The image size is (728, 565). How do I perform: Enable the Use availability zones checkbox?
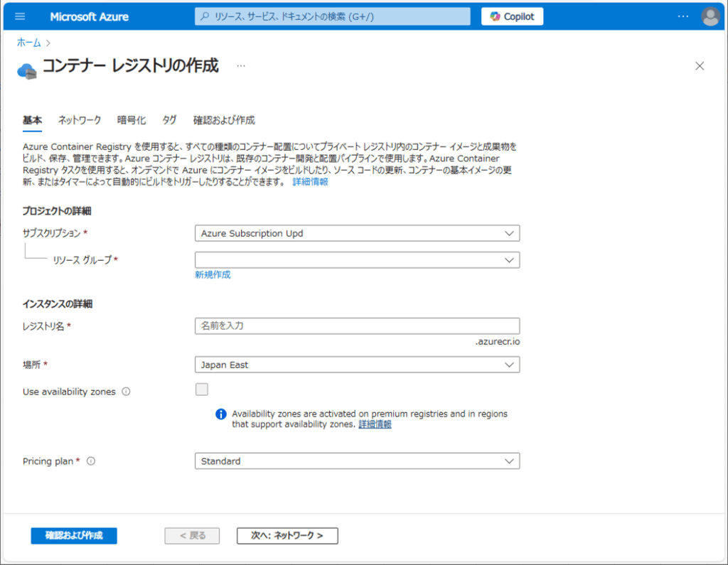[203, 389]
